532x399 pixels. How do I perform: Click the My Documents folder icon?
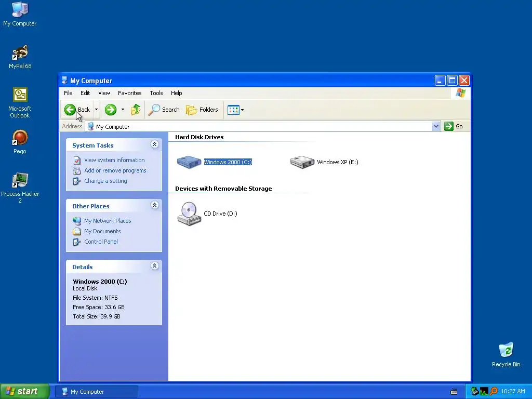(77, 231)
